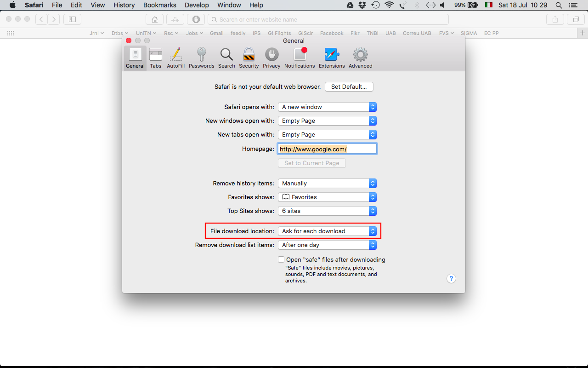The height and width of the screenshot is (368, 588).
Task: Show the Safari sidebar
Action: [x=72, y=19]
